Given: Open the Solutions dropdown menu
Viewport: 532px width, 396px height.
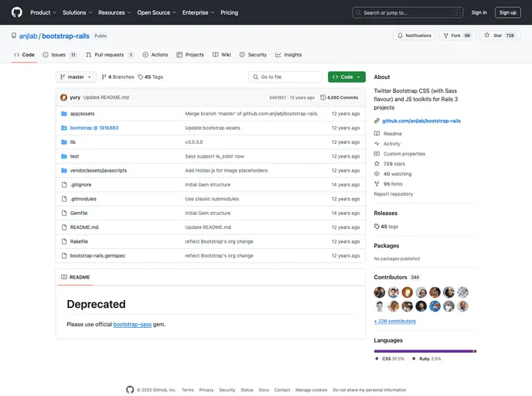Looking at the screenshot, I should (77, 12).
